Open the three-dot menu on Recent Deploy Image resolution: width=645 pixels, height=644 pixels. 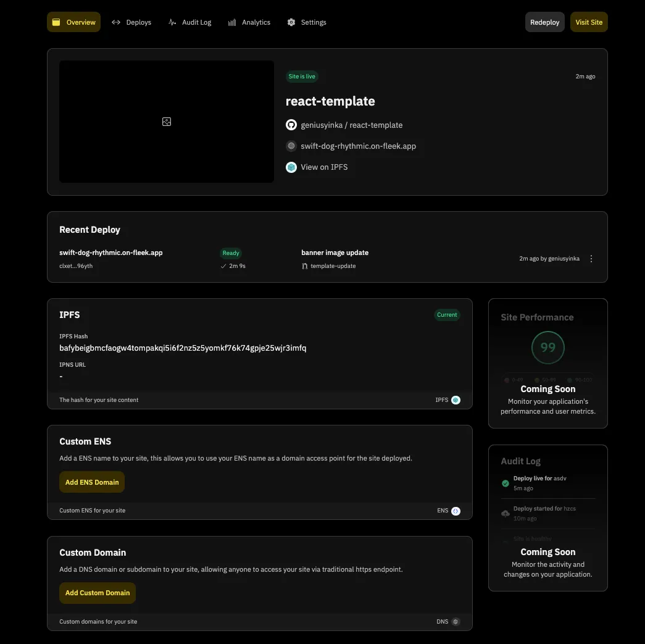(x=591, y=259)
